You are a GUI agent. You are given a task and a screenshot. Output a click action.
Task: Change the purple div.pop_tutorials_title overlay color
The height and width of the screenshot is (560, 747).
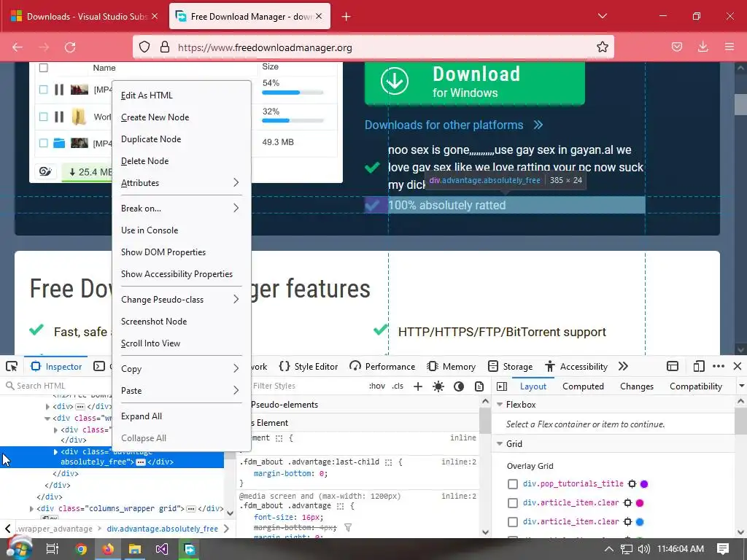coord(644,484)
